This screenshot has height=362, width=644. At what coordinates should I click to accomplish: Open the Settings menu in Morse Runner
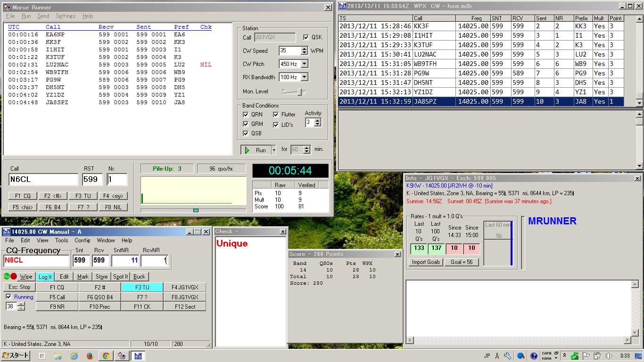pos(65,16)
